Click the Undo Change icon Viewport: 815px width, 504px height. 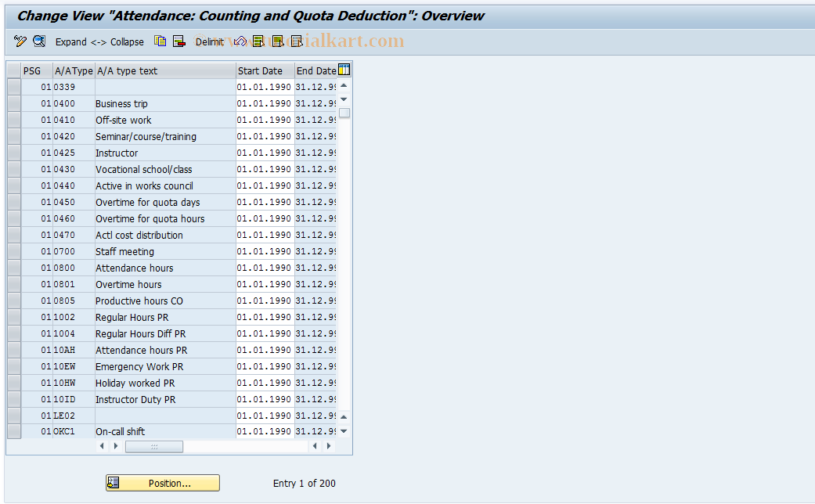240,41
